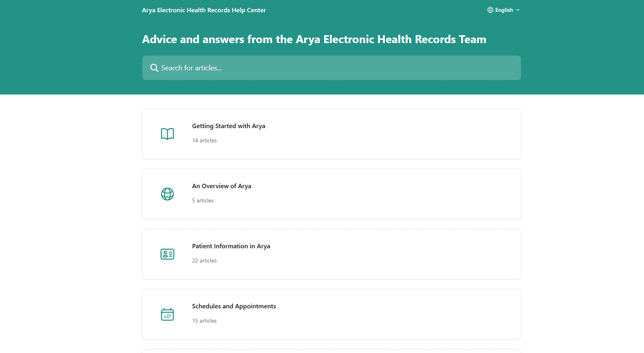The image size is (644, 353).
Task: Open the Getting Started with Arya collection
Action: [332, 134]
